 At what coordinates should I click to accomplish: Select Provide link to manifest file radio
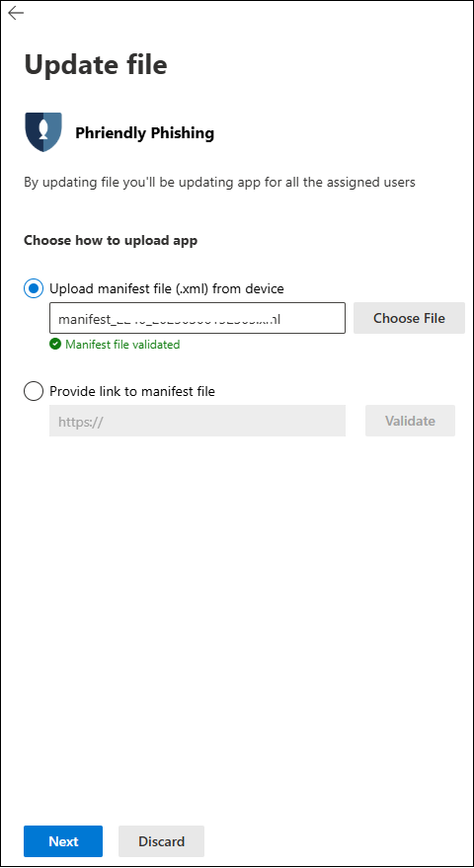[x=34, y=391]
